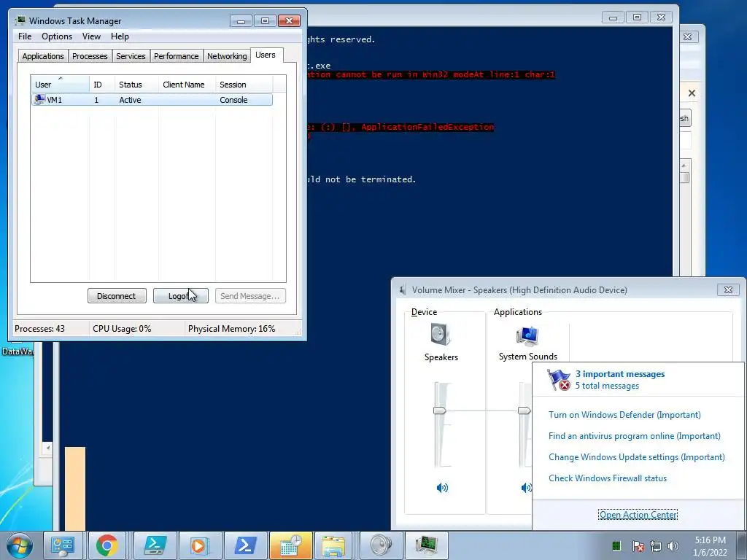Viewport: 747px width, 560px height.
Task: Close the Volume Mixer window
Action: [728, 289]
